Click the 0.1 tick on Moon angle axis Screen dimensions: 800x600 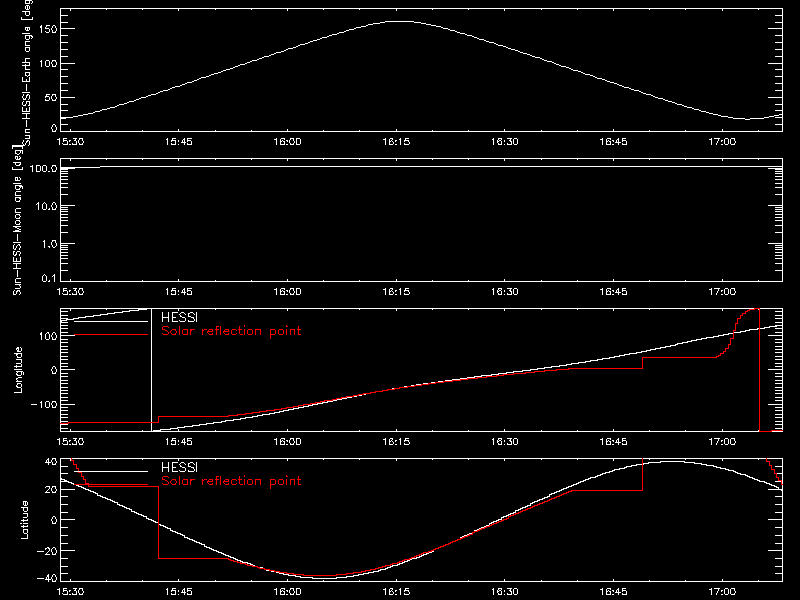49,278
